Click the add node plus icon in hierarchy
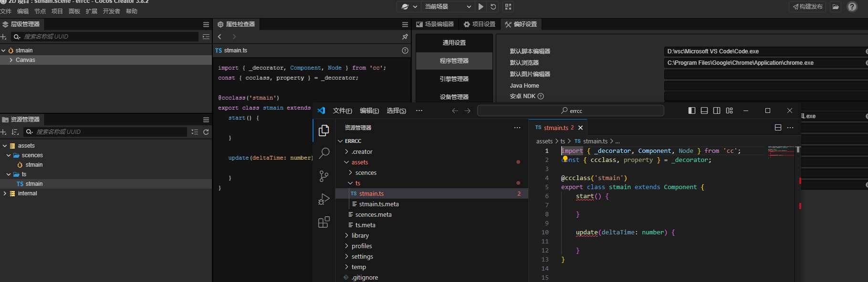This screenshot has height=282, width=868. coord(4,37)
